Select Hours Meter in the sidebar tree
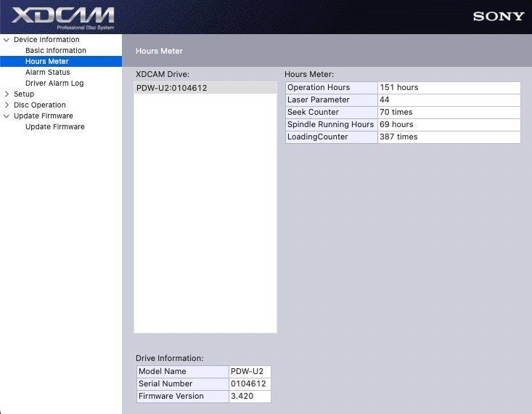Image resolution: width=532 pixels, height=414 pixels. 46,62
